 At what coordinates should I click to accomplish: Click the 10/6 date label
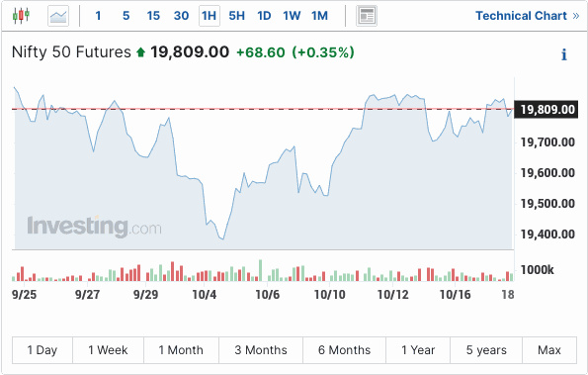click(x=268, y=295)
